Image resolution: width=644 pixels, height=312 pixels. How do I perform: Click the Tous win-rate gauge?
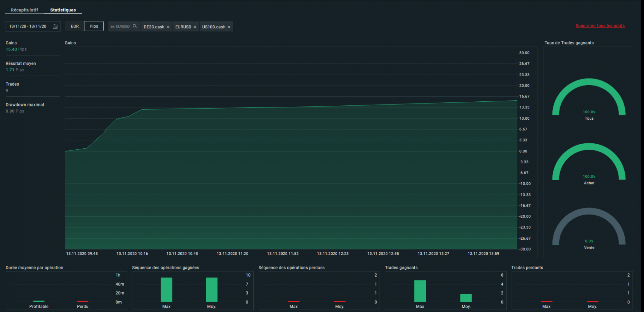coord(589,97)
